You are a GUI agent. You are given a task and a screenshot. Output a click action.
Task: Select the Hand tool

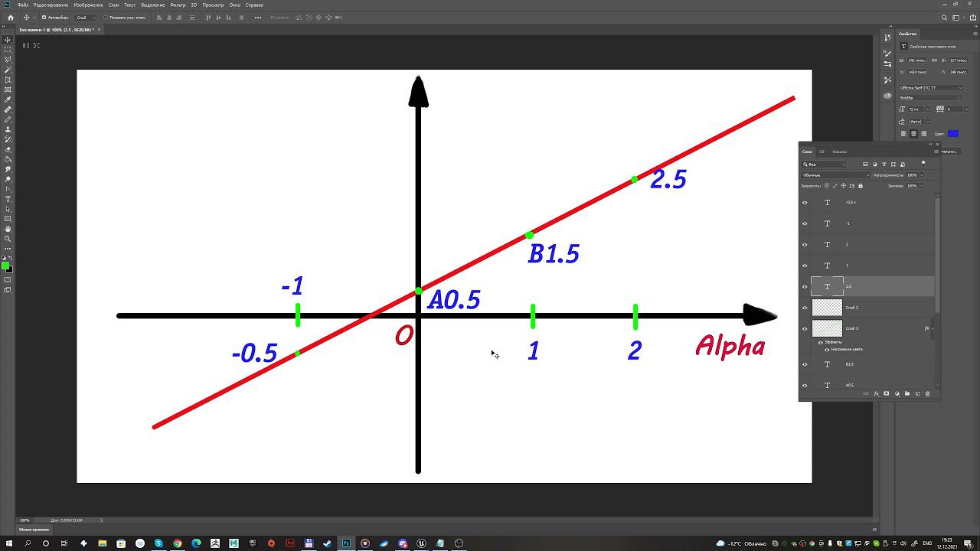pyautogui.click(x=8, y=229)
